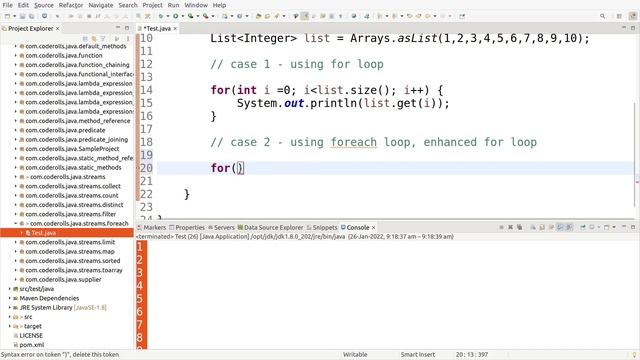640x360 pixels.
Task: Maximize the editor area
Action: click(633, 28)
